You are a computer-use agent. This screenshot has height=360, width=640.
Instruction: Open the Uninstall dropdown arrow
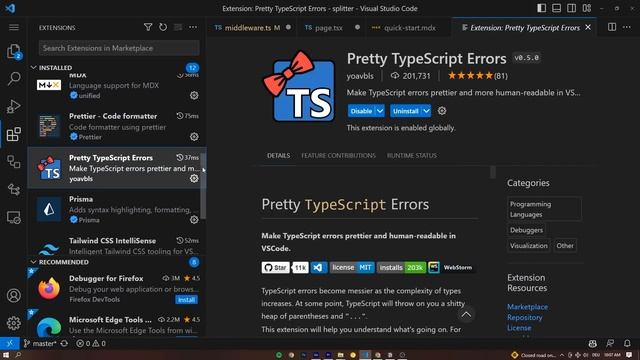point(426,111)
